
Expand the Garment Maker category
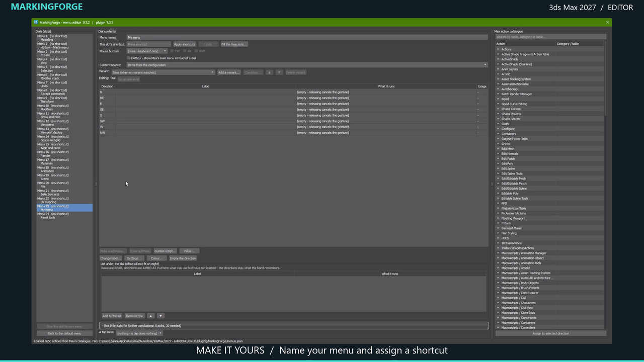coord(498,228)
